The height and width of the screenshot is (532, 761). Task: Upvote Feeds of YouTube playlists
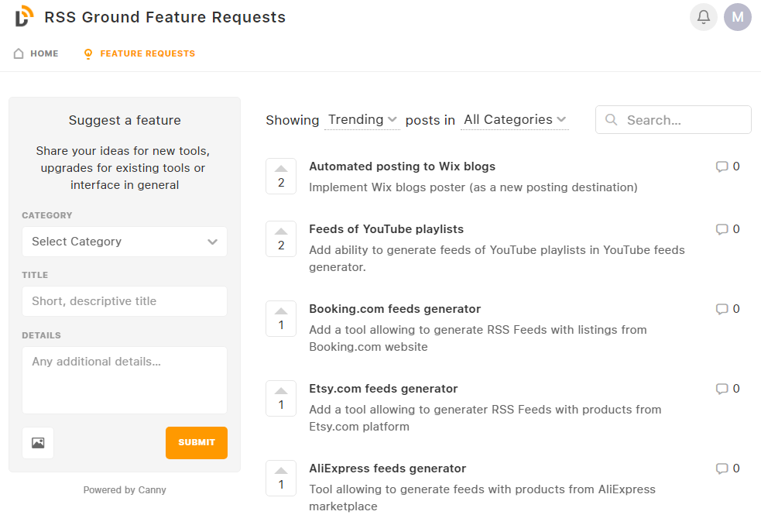click(281, 239)
